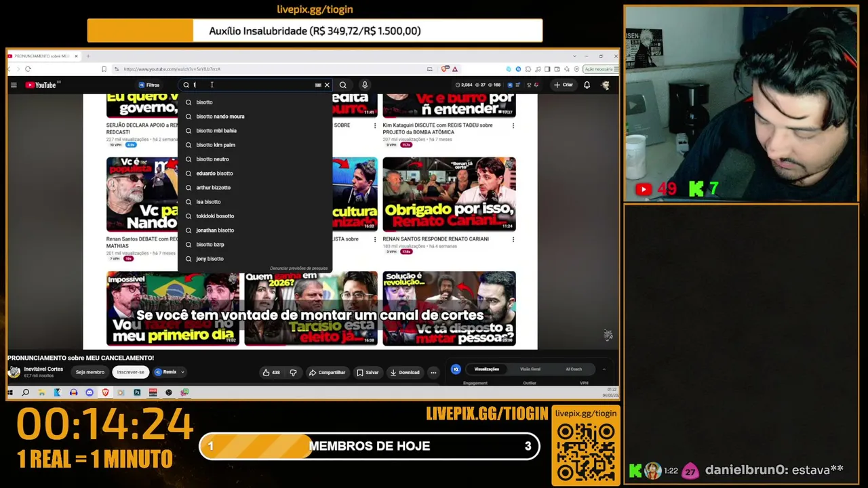This screenshot has height=488, width=868.
Task: Choose the 'jony bisotto' suggestion
Action: pos(254,259)
